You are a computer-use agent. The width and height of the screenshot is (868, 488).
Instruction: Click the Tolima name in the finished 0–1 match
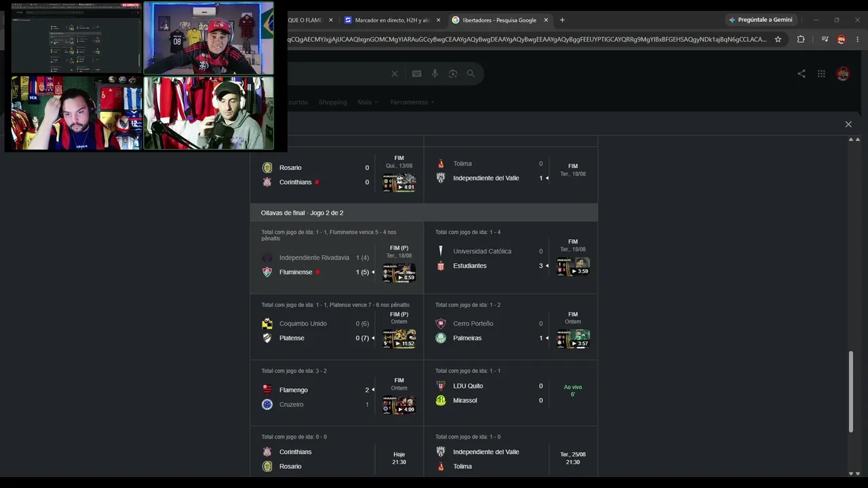[462, 163]
